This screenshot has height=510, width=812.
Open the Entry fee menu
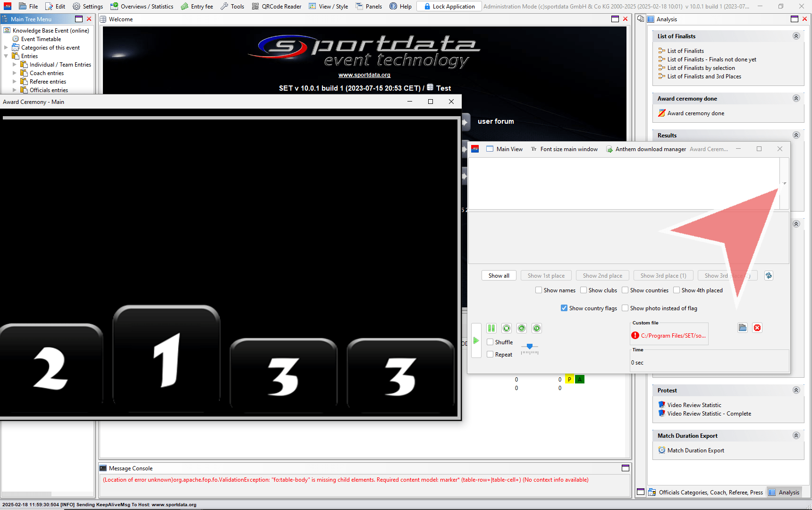pos(197,7)
